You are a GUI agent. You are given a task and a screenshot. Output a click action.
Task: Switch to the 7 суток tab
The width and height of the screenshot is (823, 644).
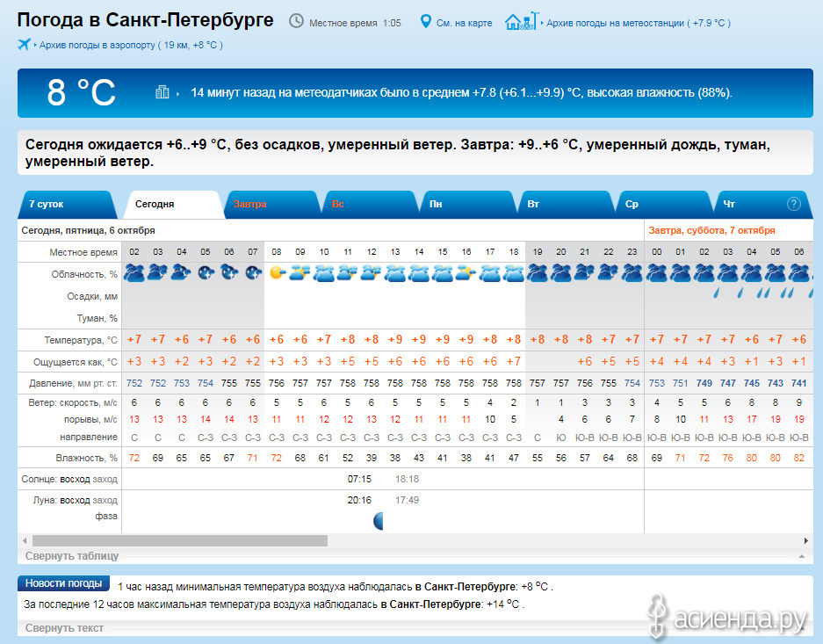click(x=66, y=204)
